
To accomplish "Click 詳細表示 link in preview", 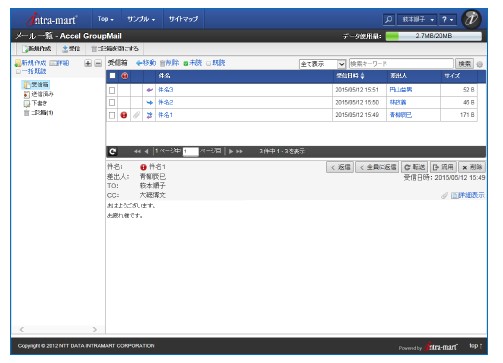I will [x=468, y=196].
